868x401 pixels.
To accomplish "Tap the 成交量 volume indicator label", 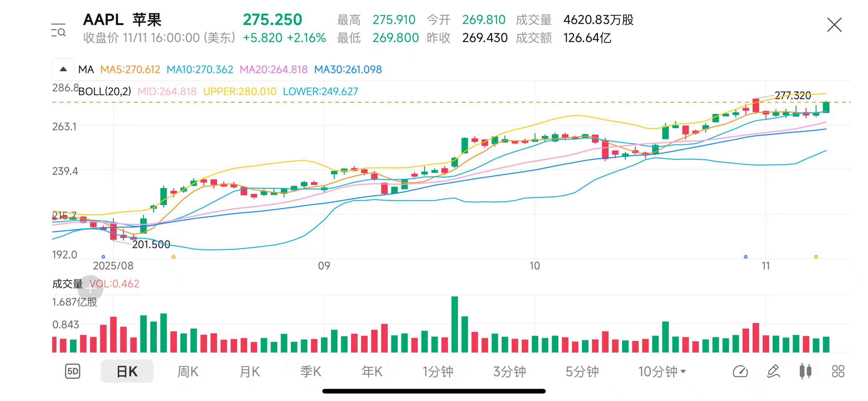I will tap(67, 284).
